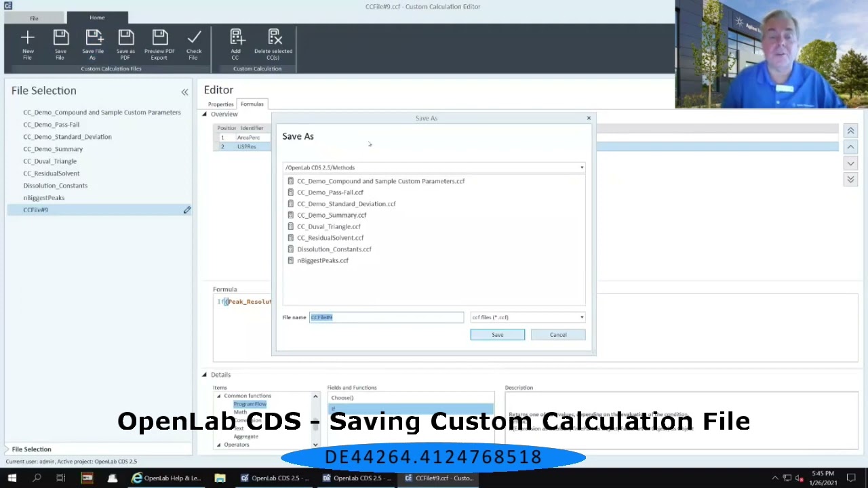The width and height of the screenshot is (868, 488).
Task: Open Task View on the taskbar
Action: (x=61, y=478)
